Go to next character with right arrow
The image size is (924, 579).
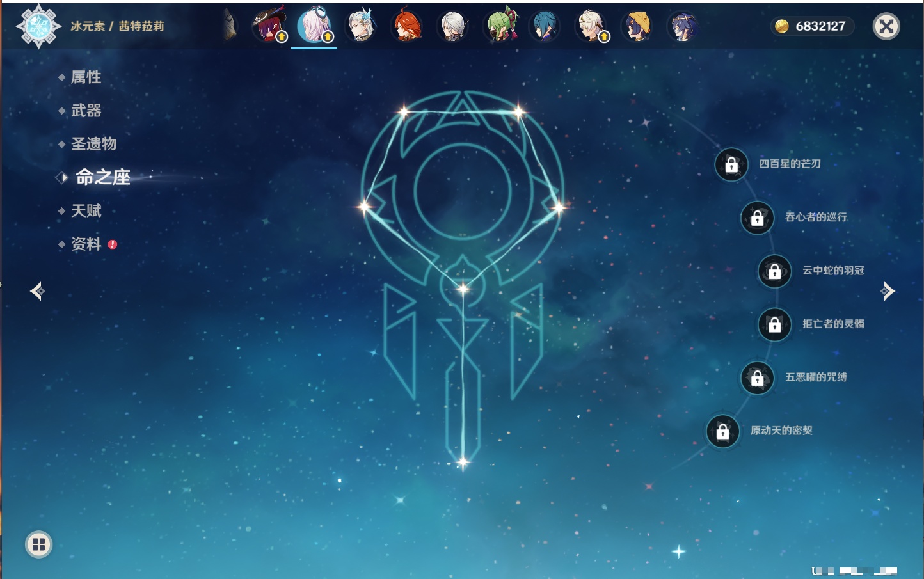(x=888, y=291)
